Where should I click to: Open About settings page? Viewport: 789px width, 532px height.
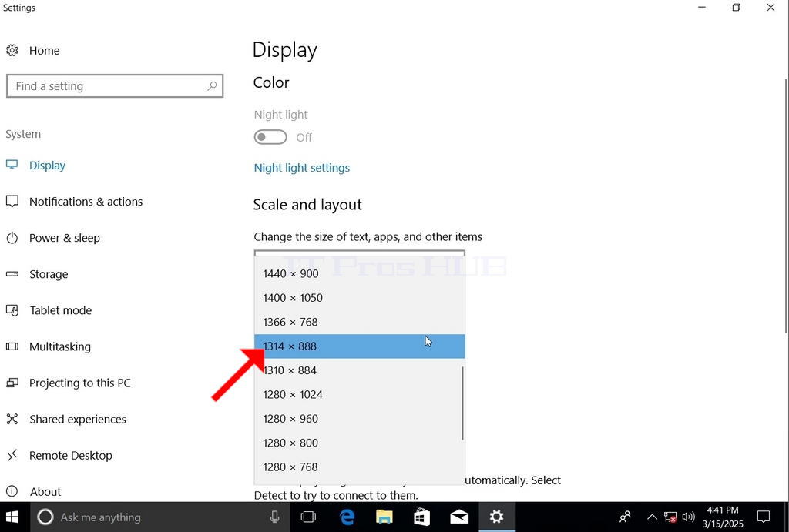45,492
